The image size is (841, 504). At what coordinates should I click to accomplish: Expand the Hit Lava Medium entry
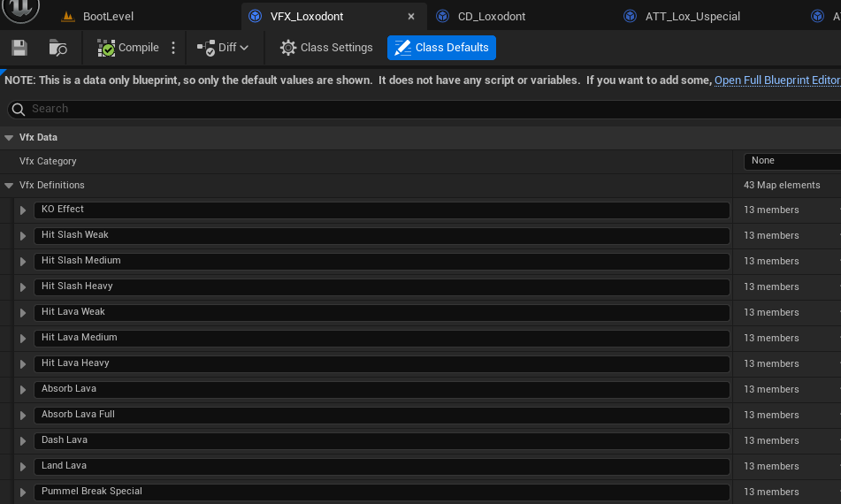coord(22,339)
